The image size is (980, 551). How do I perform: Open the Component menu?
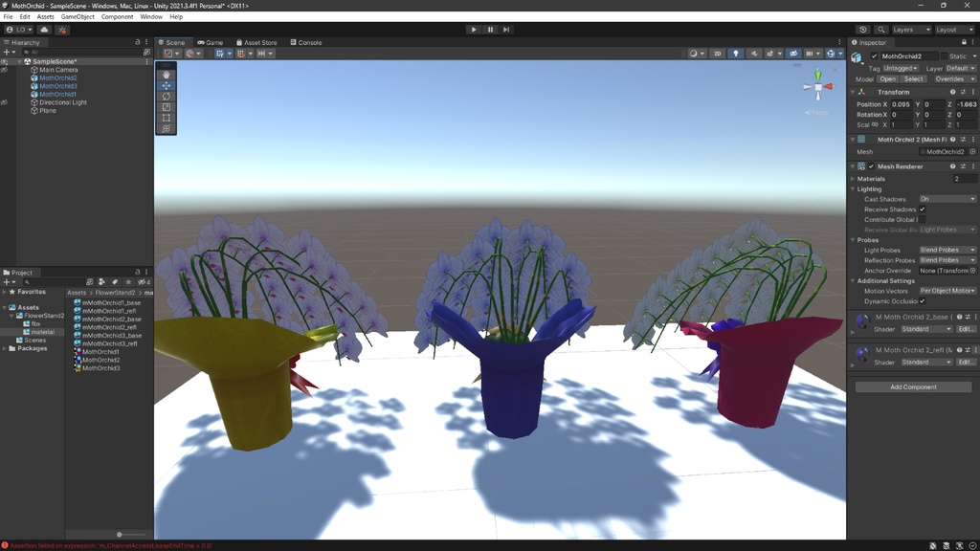click(x=117, y=17)
